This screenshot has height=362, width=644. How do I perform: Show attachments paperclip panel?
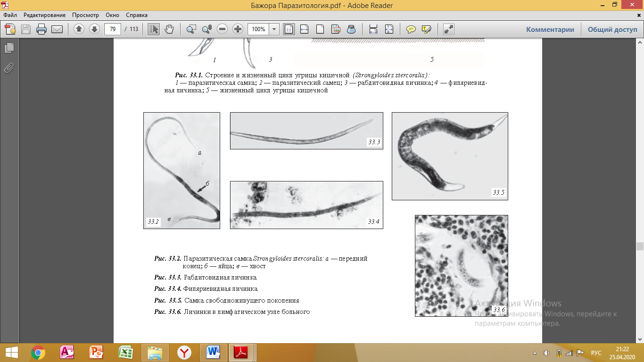(9, 68)
